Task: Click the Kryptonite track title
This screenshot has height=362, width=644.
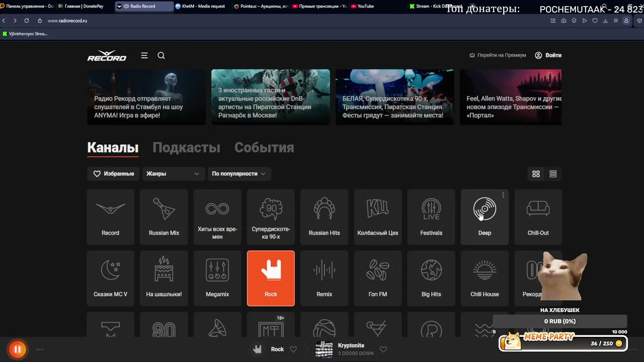Action: point(351,345)
